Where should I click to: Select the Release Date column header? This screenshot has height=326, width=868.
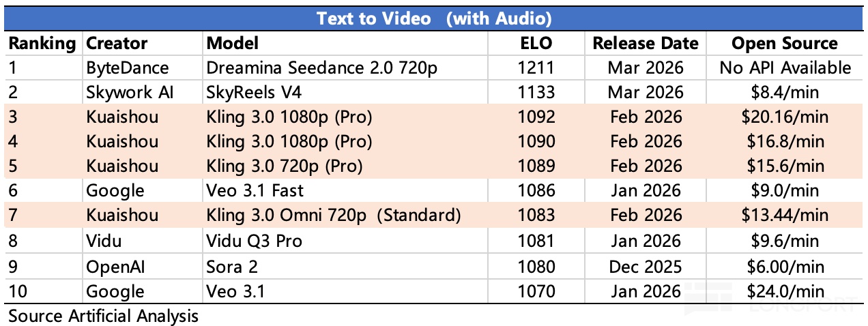[646, 44]
